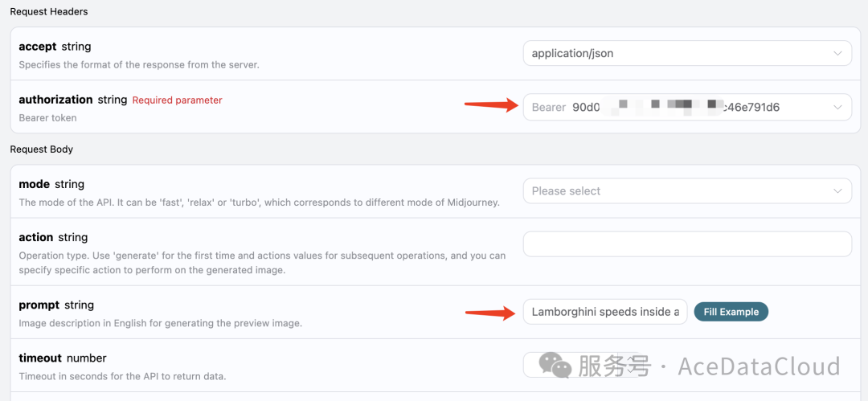Click into the prompt input with Lamborghini text

coord(604,312)
